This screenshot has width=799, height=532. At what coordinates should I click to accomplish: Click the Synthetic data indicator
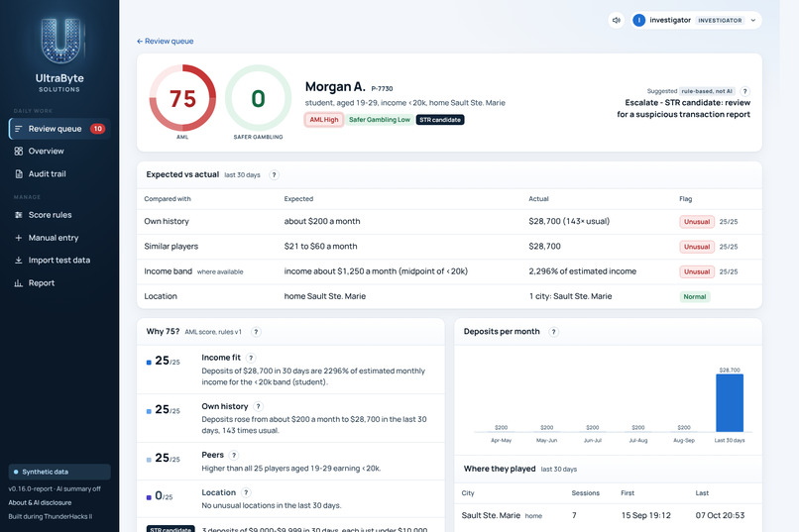[59, 472]
